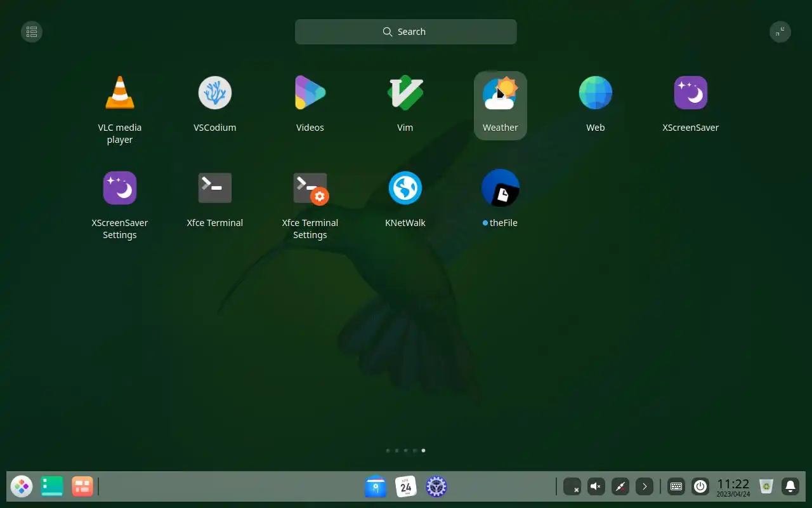Open the notification center bell

pos(790,487)
